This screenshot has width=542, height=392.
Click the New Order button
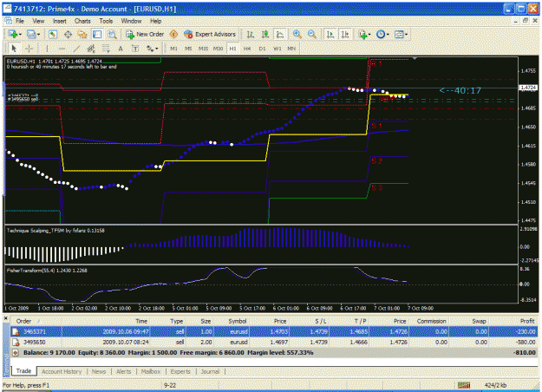tap(145, 34)
